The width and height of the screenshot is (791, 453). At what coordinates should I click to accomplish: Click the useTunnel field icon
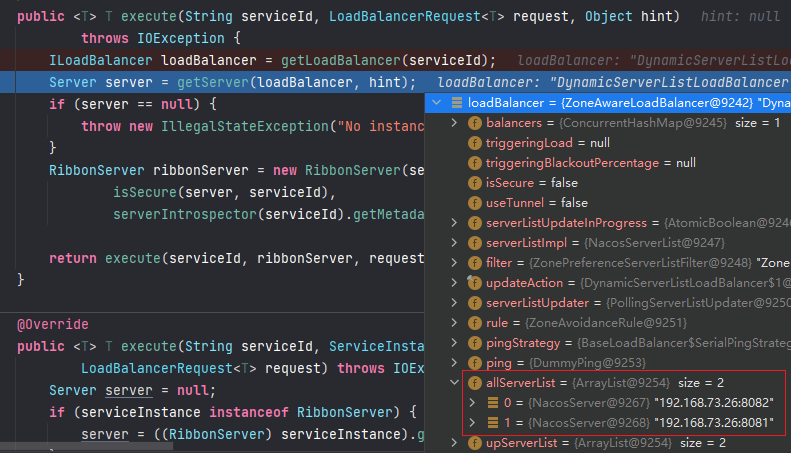474,203
